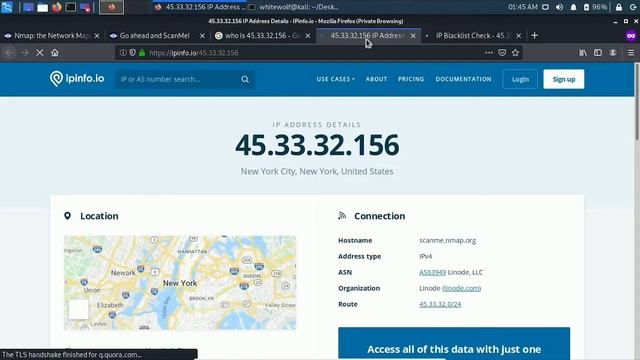Launch Firefox from the top panel
640x360 pixels.
57,7
